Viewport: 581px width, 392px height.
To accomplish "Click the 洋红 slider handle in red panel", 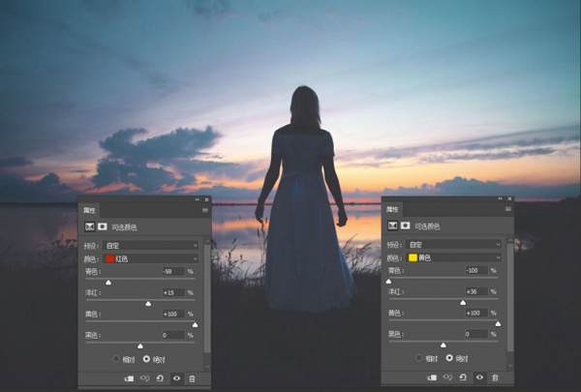I will point(148,304).
